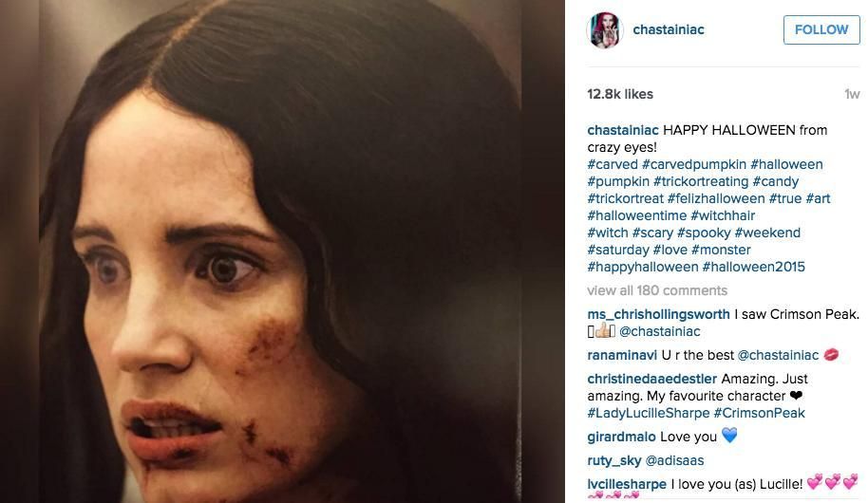868x503 pixels.
Task: Visit girardmalo commenter profile
Action: point(621,437)
